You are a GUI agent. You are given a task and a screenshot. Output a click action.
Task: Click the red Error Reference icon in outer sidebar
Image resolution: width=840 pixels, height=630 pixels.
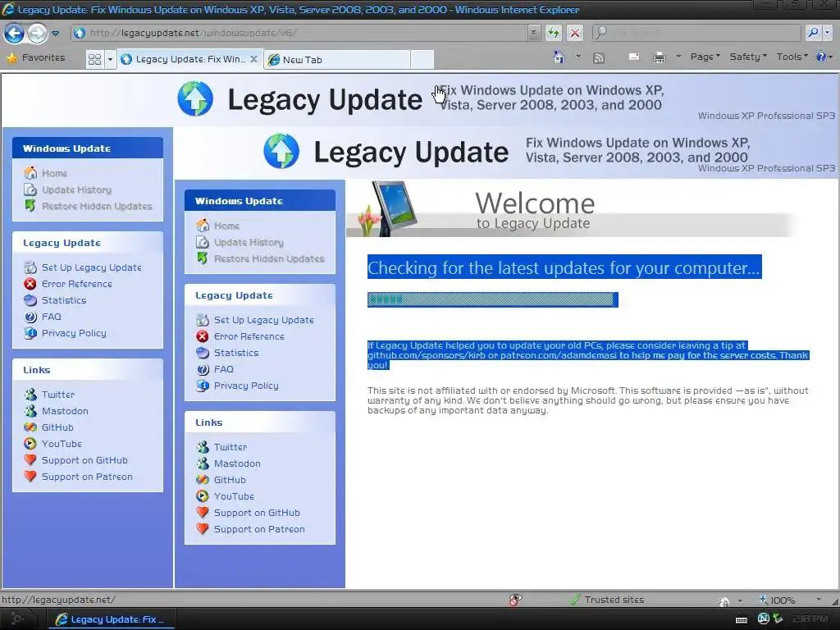[30, 284]
